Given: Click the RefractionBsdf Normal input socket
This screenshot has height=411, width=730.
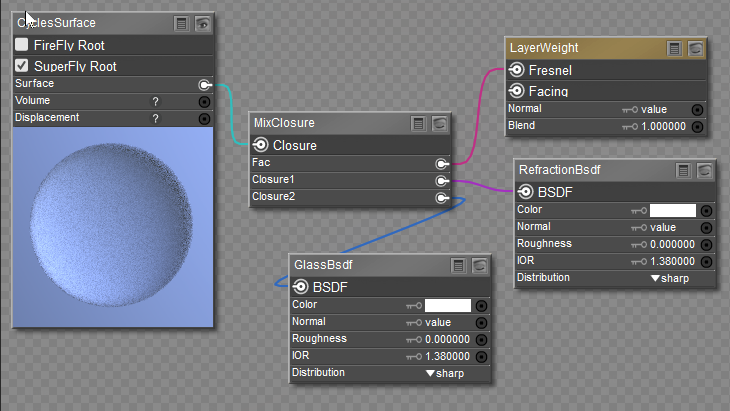Looking at the screenshot, I should pyautogui.click(x=706, y=228).
